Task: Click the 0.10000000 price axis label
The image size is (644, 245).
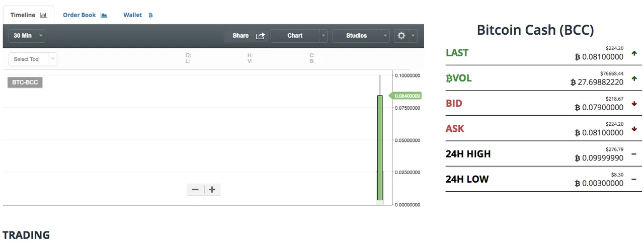Action: [x=407, y=75]
